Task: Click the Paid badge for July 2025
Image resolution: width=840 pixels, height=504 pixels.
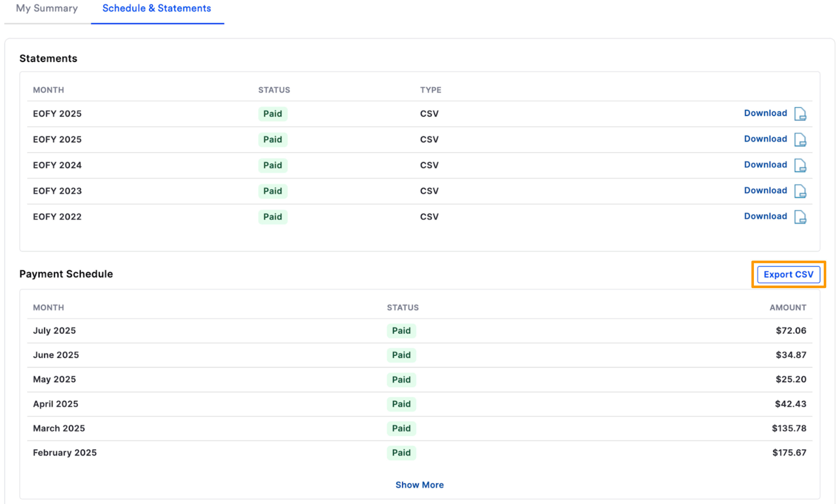Action: point(401,330)
